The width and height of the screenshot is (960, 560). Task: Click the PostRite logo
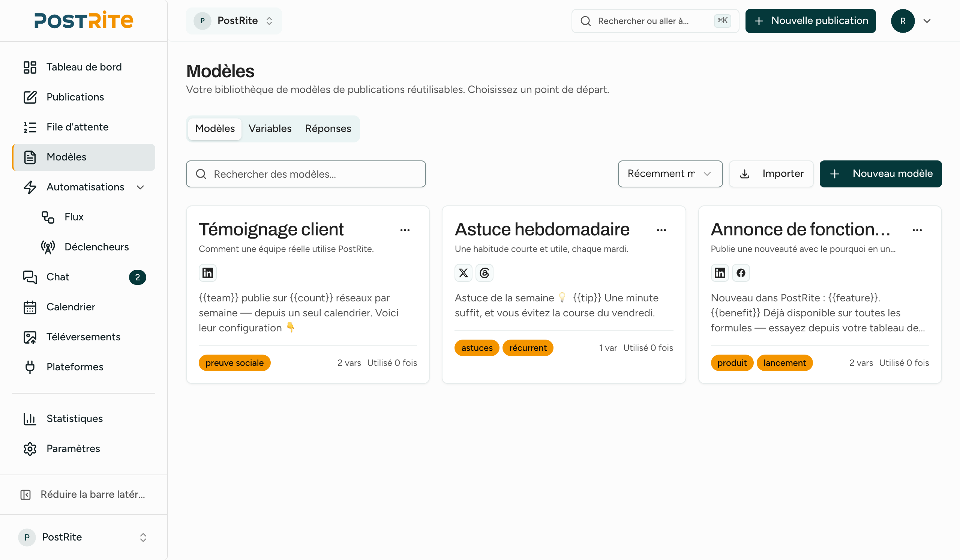point(83,20)
